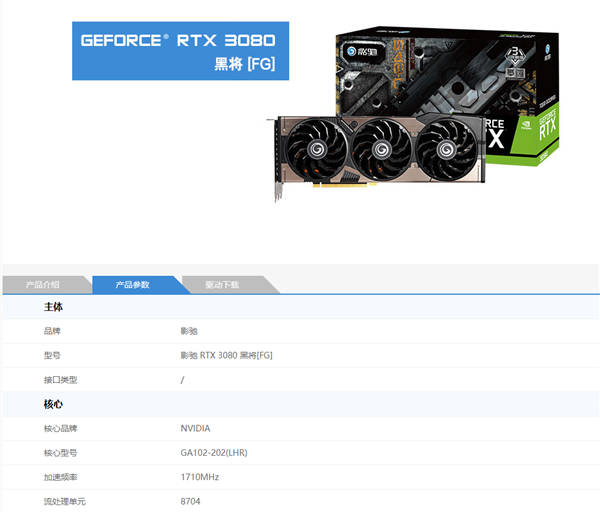Screen dimensions: 600x512
Task: Select the brand value 影驰
Action: point(189,331)
